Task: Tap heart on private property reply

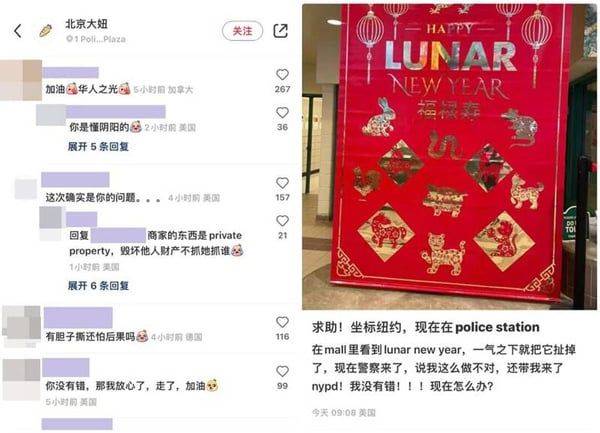Action: point(282,221)
